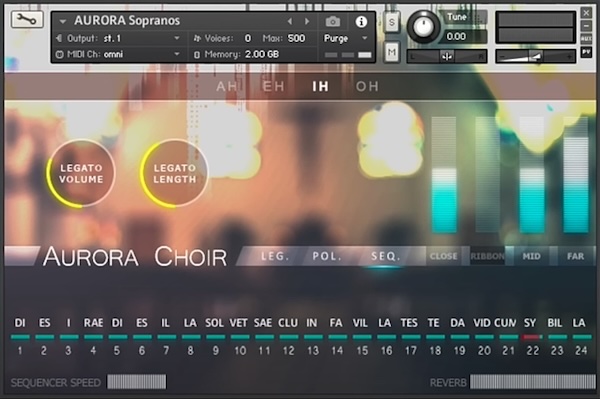Viewport: 600px width, 399px height.
Task: Mute the instrument with M button
Action: [391, 52]
